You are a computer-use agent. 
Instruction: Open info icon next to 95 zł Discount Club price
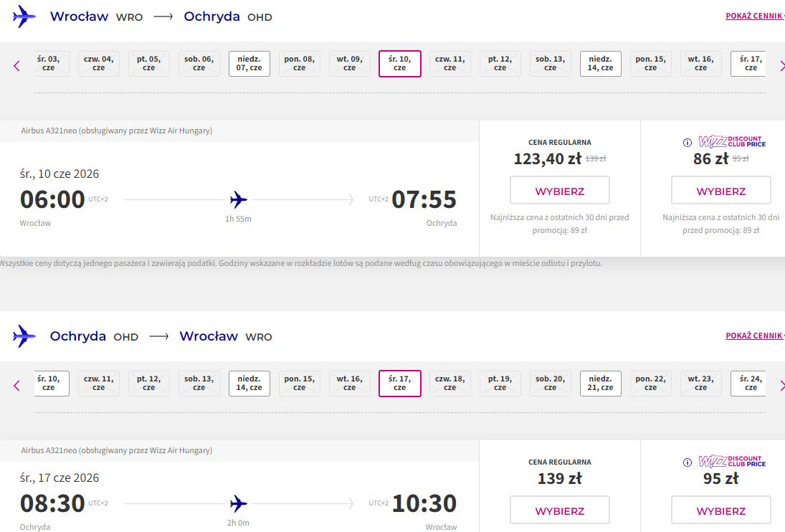pos(688,462)
